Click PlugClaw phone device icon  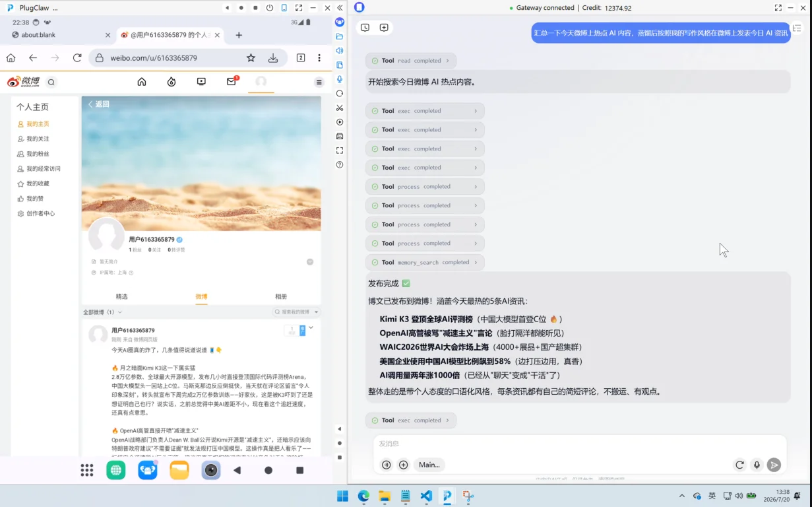pos(284,8)
